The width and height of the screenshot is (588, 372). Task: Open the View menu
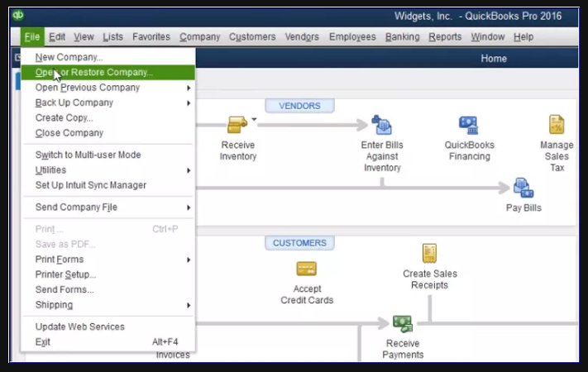[x=84, y=36]
